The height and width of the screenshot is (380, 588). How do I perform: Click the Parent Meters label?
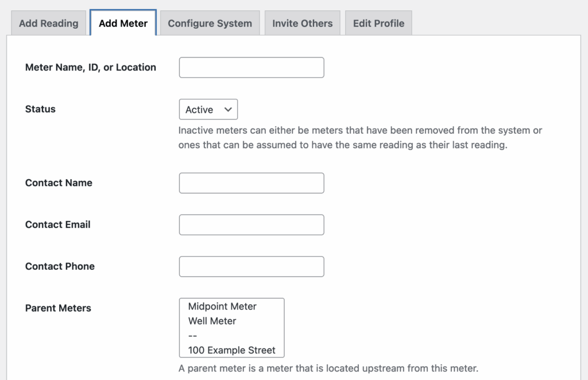58,308
